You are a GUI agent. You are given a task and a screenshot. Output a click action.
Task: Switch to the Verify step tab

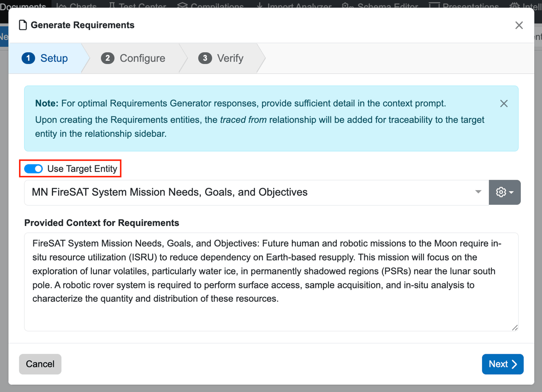click(x=221, y=58)
